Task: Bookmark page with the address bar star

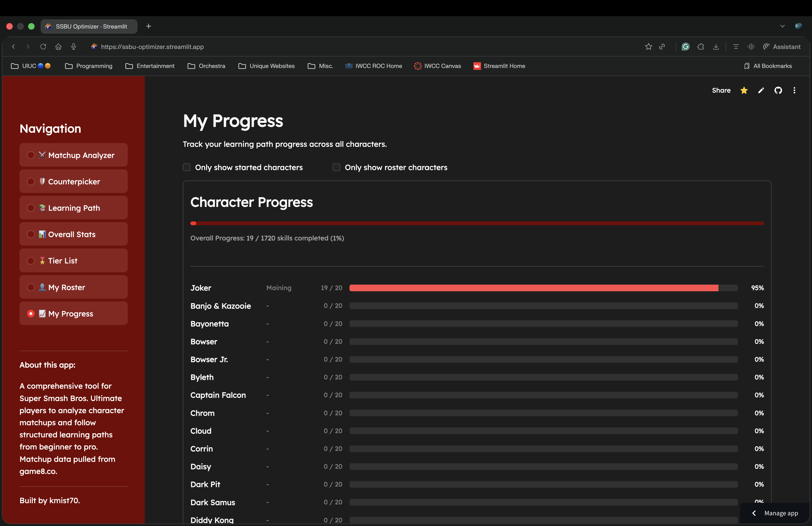Action: coord(649,47)
